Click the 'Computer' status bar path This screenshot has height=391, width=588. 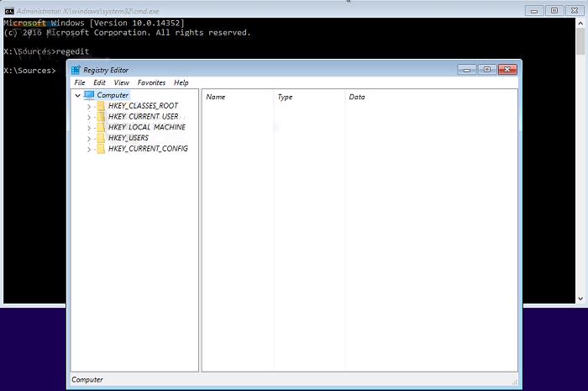point(87,380)
